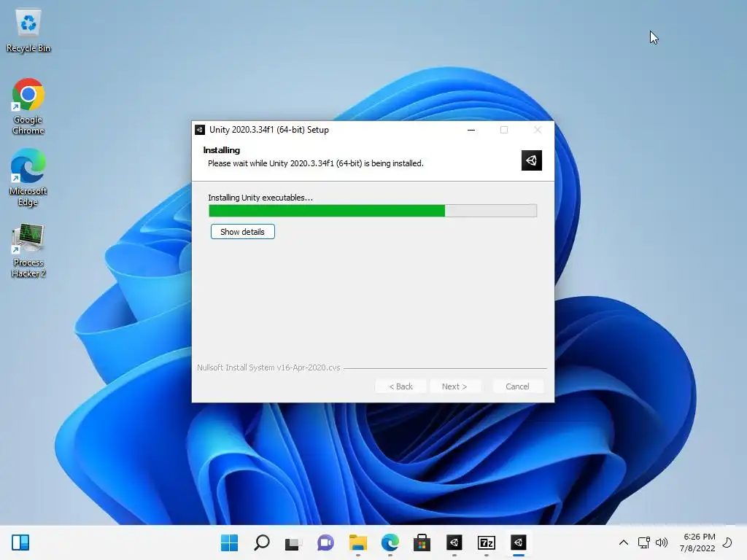747x560 pixels.
Task: Open the Recycle Bin desktop icon
Action: 28,31
